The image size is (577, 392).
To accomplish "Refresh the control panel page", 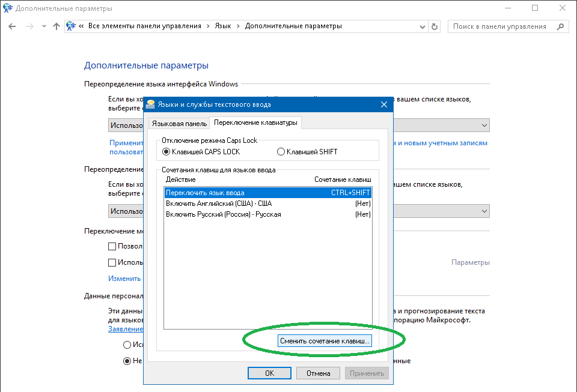I will (x=435, y=27).
